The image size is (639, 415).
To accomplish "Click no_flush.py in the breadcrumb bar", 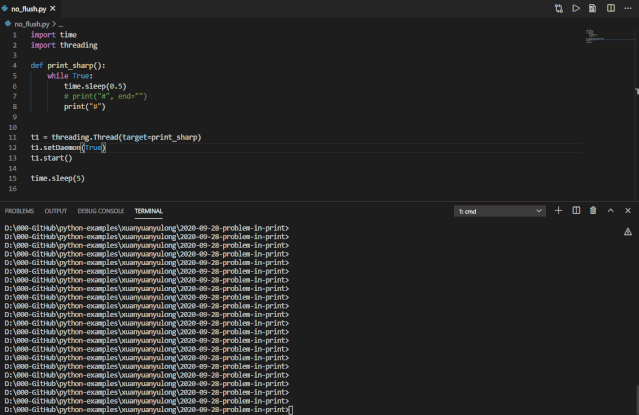I will tap(31, 23).
